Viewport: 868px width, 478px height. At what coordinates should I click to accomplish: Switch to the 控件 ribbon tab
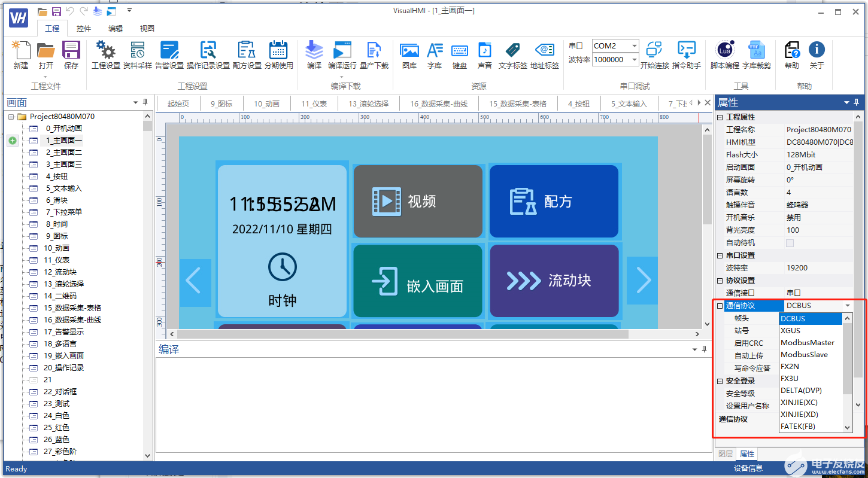pos(84,28)
